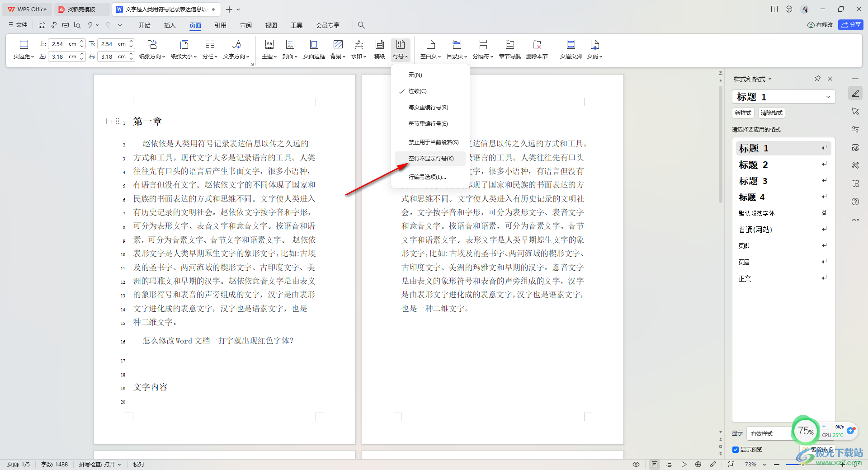This screenshot has height=470, width=868.
Task: Click the print icon in quick toolbar
Action: [66, 25]
